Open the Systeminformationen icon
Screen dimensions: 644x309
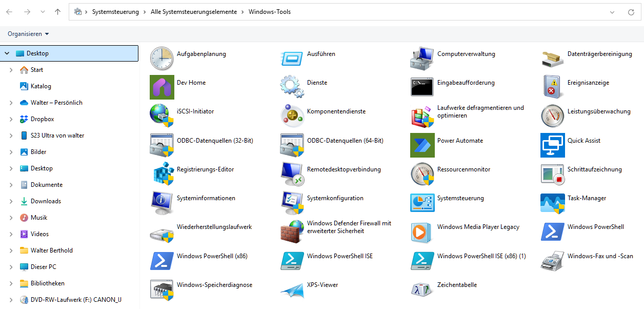pos(162,203)
